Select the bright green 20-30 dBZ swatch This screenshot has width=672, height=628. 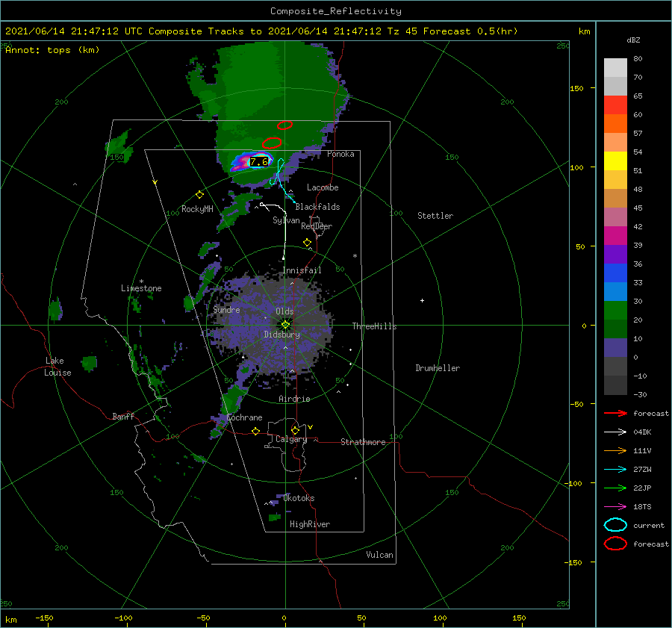615,310
